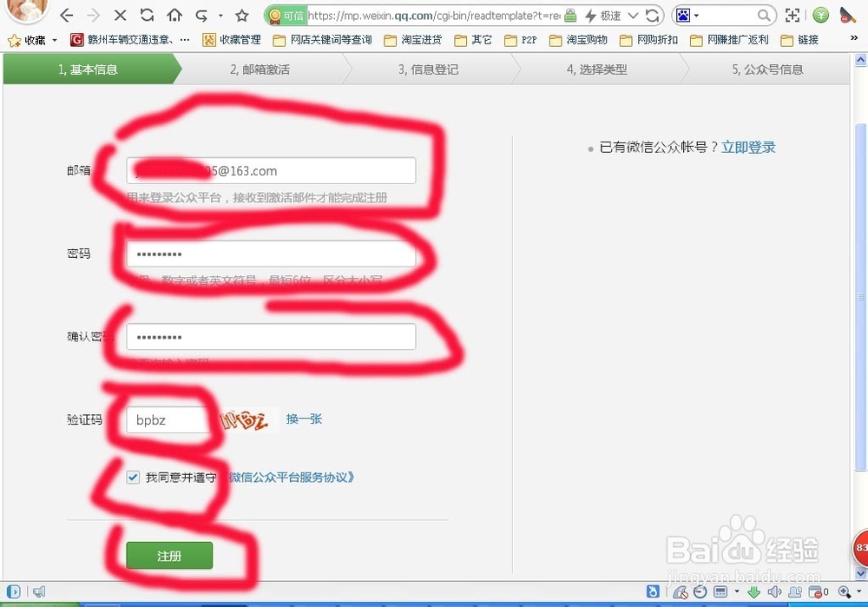
Task: Click the search box magnifier icon
Action: pos(764,16)
